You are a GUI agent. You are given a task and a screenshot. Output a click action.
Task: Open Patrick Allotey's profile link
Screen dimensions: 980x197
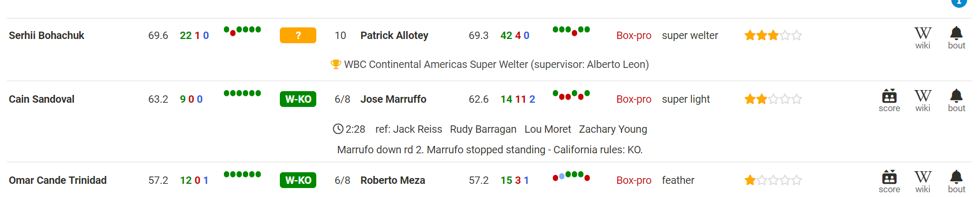click(x=394, y=35)
